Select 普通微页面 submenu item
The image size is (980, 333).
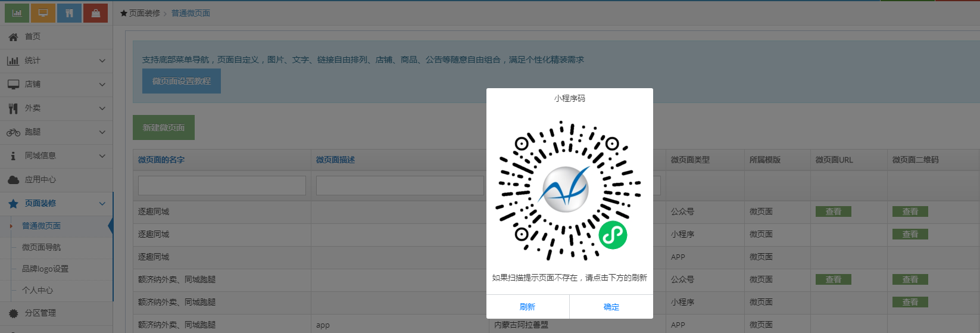click(x=41, y=226)
